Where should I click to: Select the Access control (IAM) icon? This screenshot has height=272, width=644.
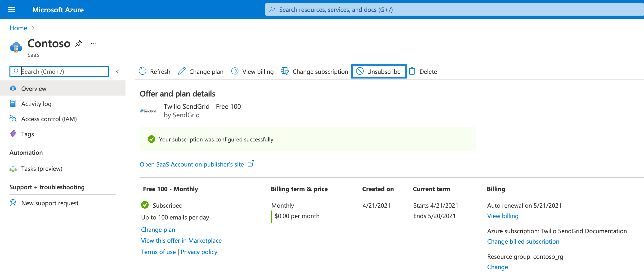(13, 119)
